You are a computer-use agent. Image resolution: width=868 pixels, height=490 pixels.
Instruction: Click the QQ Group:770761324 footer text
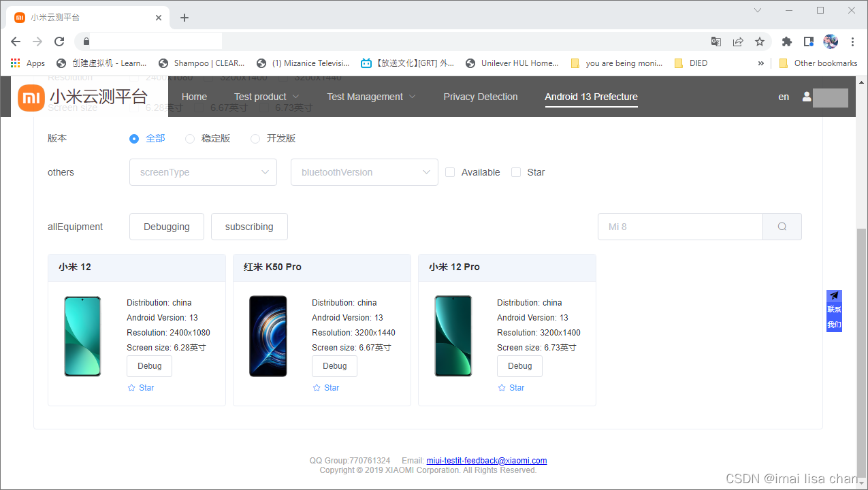click(x=350, y=461)
